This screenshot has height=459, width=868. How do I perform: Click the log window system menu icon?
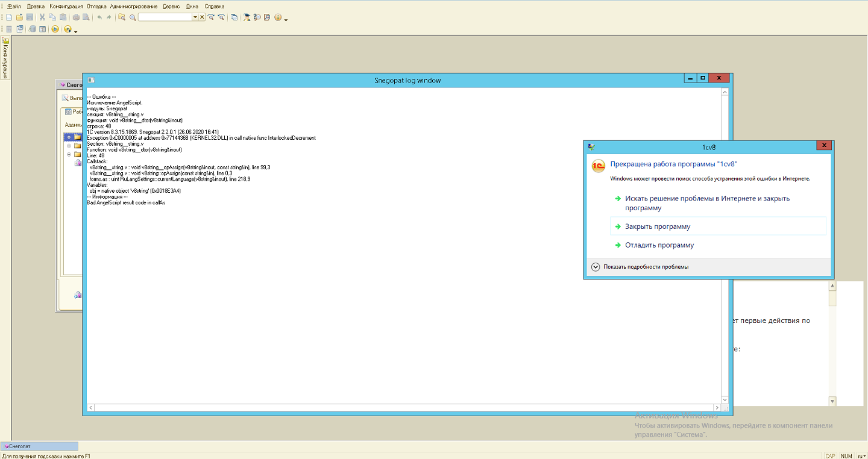[x=90, y=80]
